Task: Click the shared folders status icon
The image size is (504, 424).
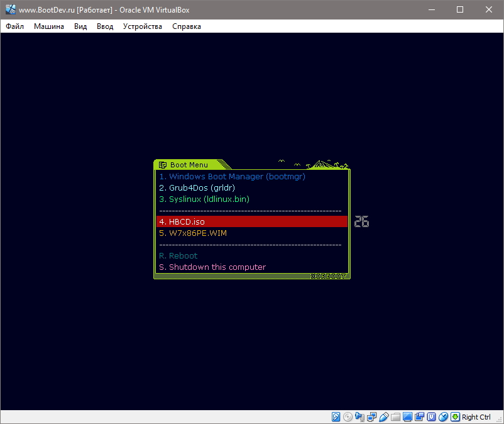Action: tap(395, 416)
